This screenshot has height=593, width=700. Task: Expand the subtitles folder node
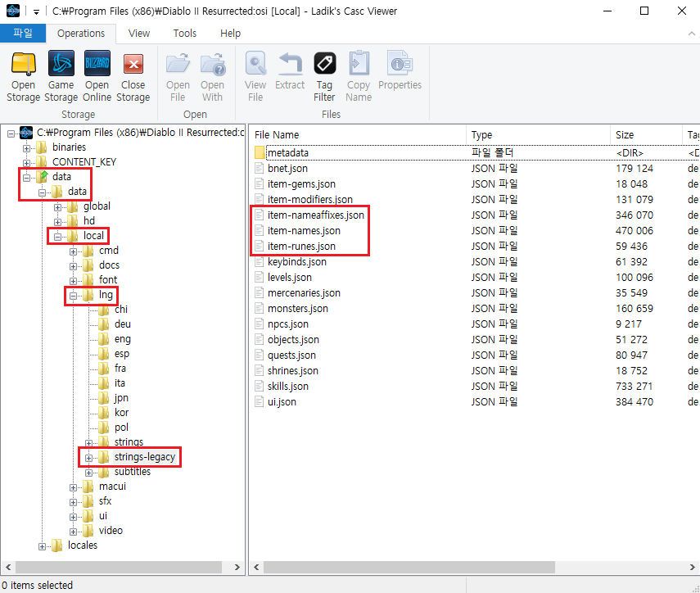89,473
